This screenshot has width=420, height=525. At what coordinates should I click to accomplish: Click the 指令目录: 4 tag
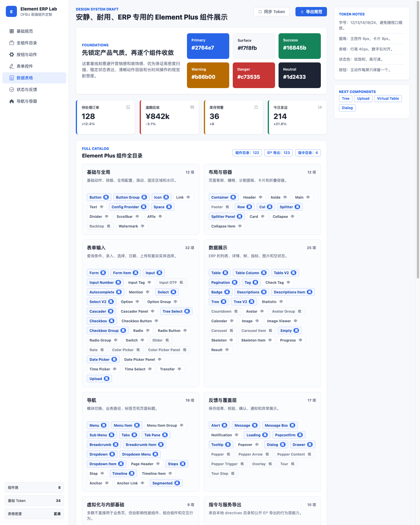[x=308, y=153]
